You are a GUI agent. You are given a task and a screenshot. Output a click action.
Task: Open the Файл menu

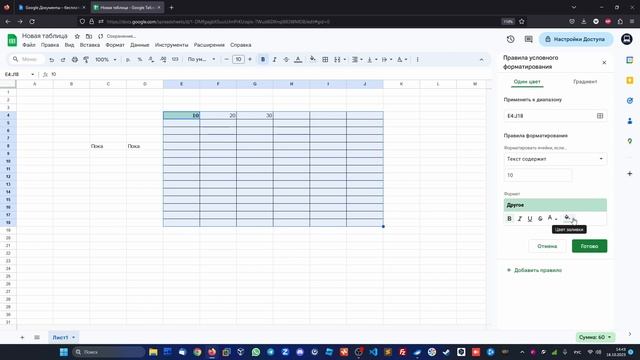click(29, 45)
